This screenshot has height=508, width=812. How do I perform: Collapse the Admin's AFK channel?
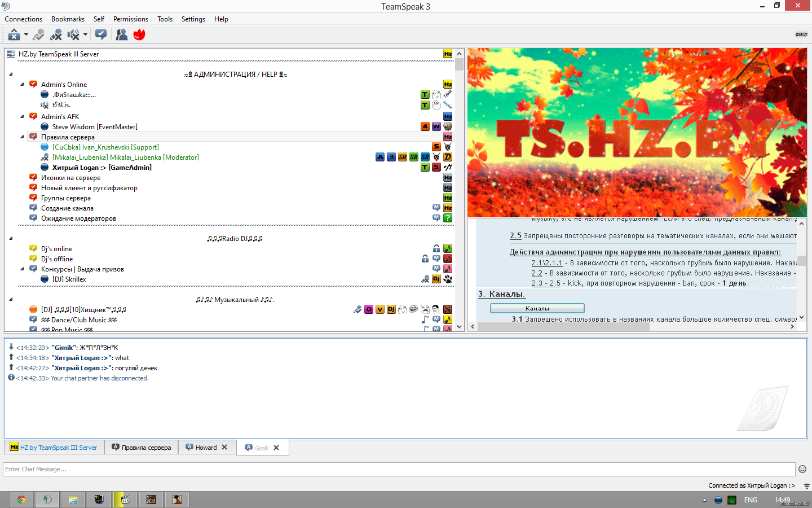coord(22,117)
